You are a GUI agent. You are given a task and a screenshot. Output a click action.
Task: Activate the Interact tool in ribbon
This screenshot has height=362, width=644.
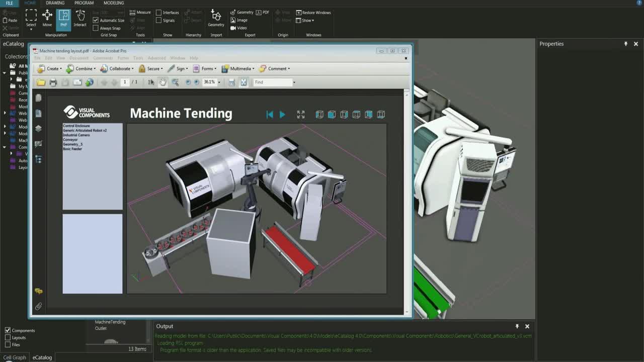[80, 19]
